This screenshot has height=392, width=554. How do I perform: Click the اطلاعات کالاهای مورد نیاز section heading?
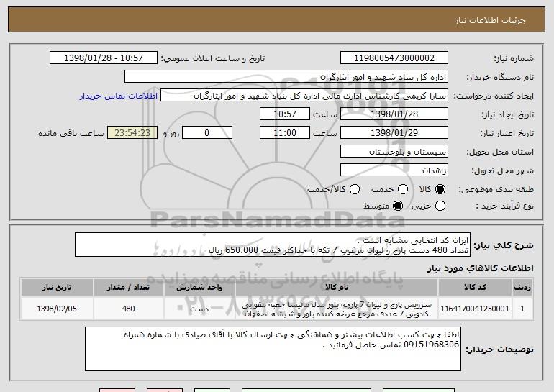pos(480,268)
